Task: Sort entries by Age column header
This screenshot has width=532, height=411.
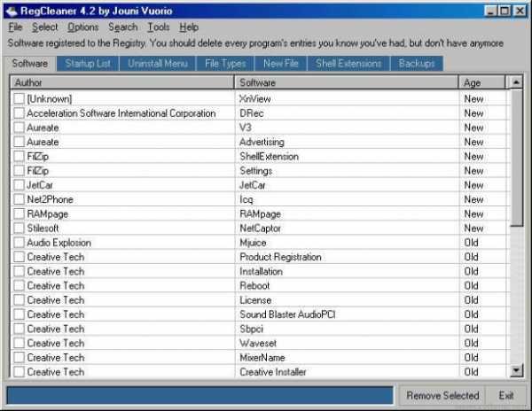Action: (x=481, y=82)
